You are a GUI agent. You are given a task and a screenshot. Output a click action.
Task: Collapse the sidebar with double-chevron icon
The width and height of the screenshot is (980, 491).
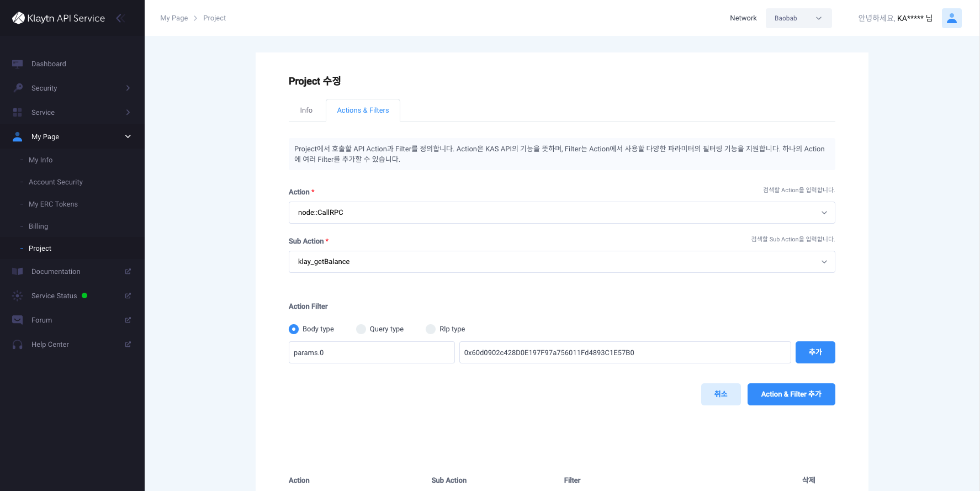[x=120, y=18]
